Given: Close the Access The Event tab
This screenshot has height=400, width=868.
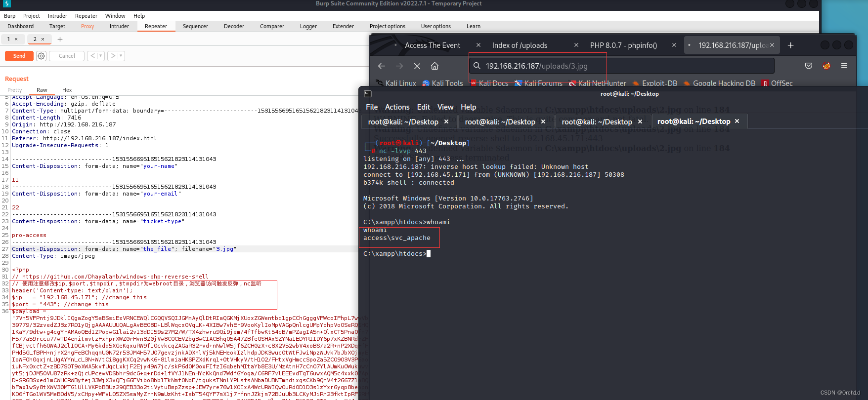Looking at the screenshot, I should [x=478, y=45].
